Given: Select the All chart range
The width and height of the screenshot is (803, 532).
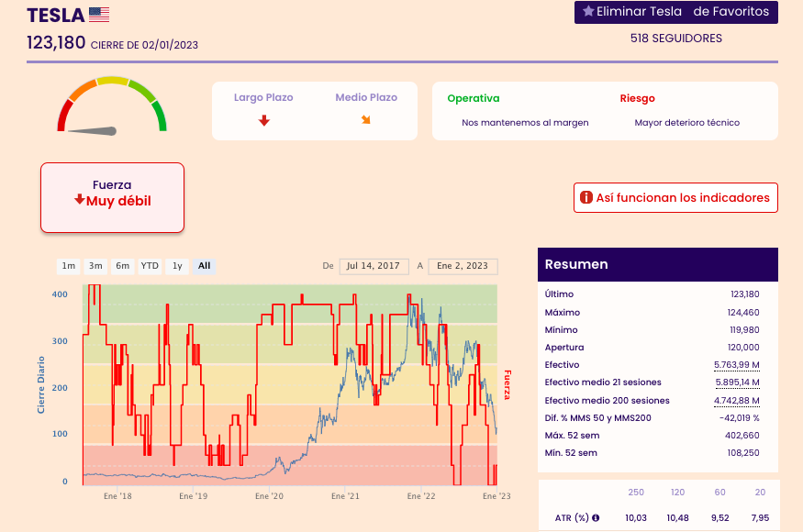Looking at the screenshot, I should coord(205,266).
